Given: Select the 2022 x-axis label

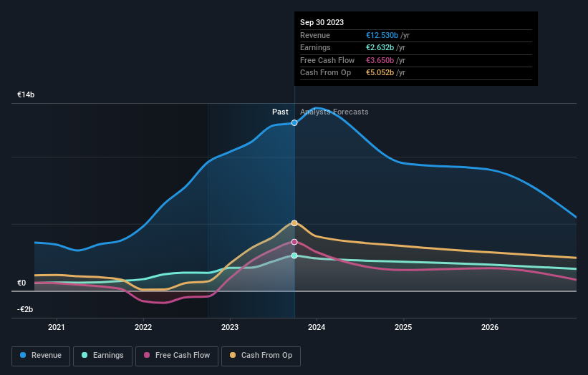Looking at the screenshot, I should [x=143, y=327].
